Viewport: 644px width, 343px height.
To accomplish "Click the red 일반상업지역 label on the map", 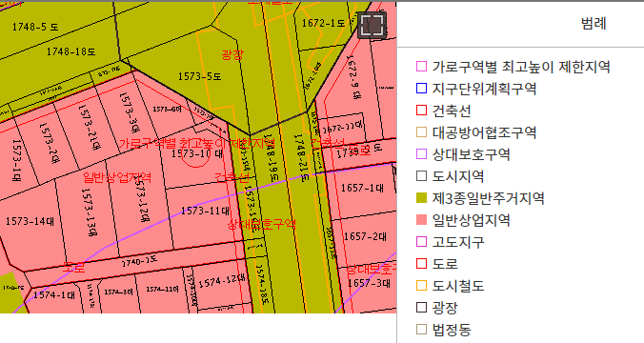I will click(x=117, y=178).
